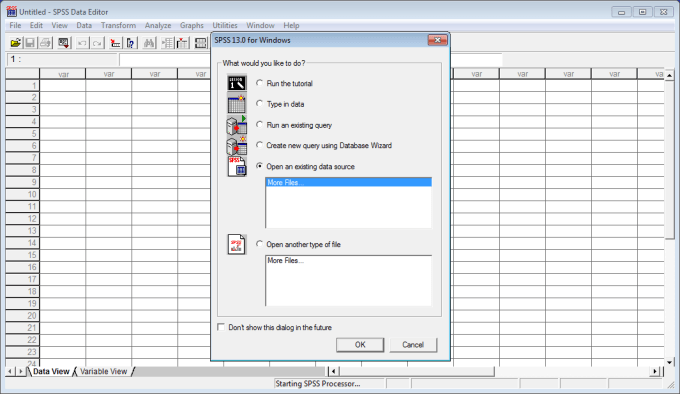Open the Dialog Recall toolbar icon

64,42
